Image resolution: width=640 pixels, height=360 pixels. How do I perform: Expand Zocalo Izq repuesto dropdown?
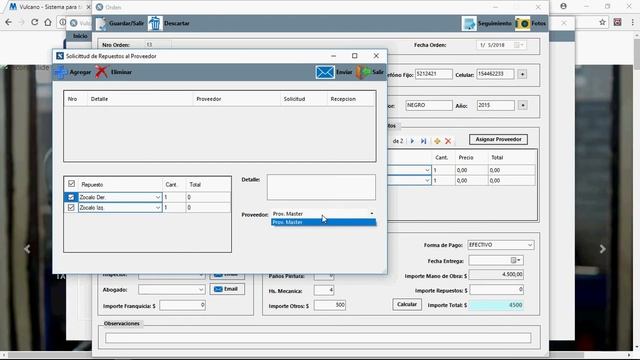[158, 207]
